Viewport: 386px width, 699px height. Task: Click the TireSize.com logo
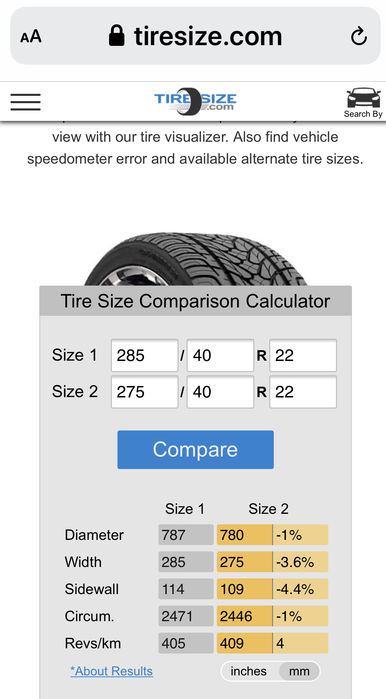(x=195, y=101)
